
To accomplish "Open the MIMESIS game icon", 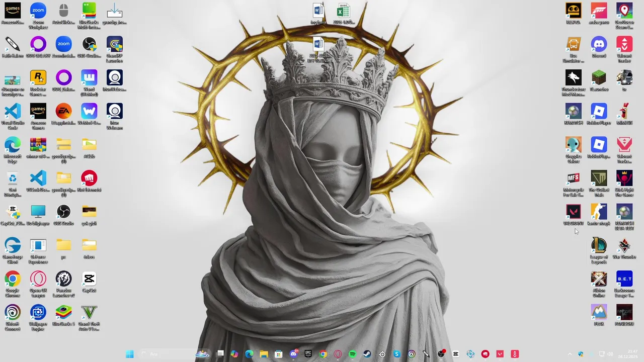I will [624, 114].
